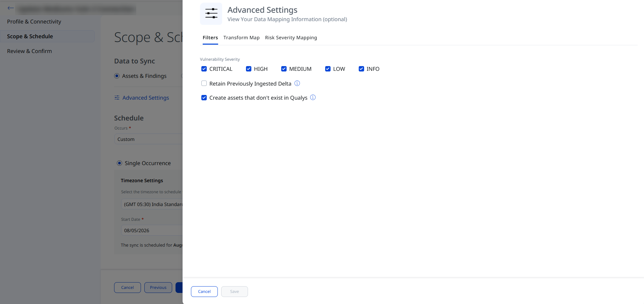Open the Risk Severity Mapping tab
The width and height of the screenshot is (644, 304).
[x=291, y=38]
